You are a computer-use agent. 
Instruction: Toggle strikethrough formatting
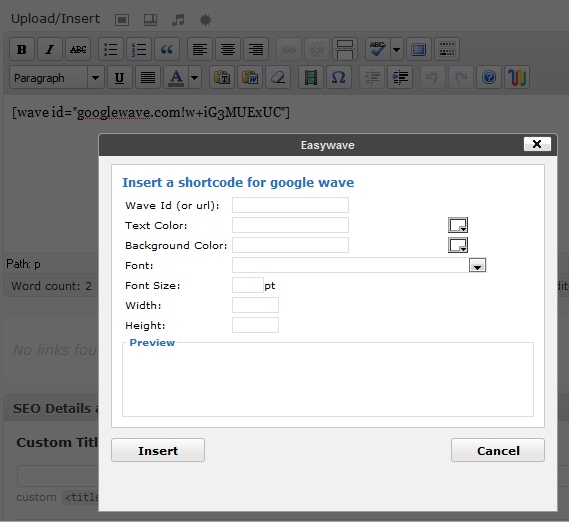(78, 49)
